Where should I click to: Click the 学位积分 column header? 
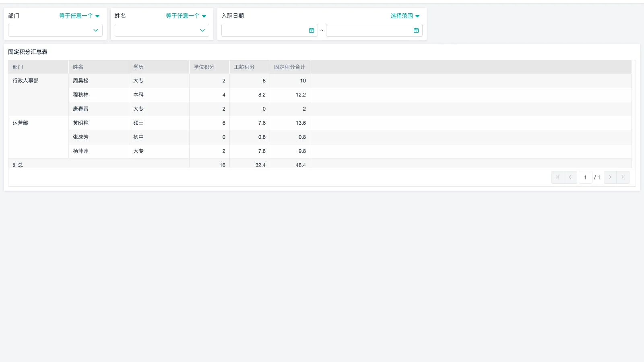click(x=204, y=67)
